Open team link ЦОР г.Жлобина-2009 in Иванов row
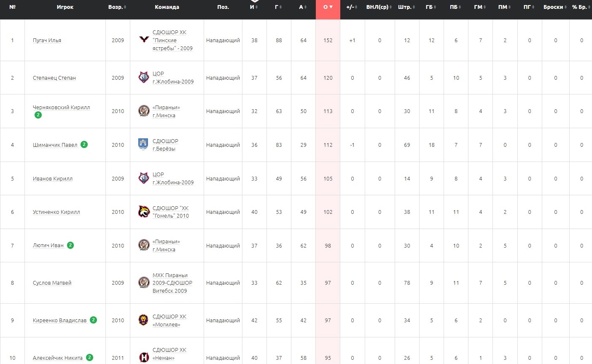The height and width of the screenshot is (364, 592). [x=173, y=178]
